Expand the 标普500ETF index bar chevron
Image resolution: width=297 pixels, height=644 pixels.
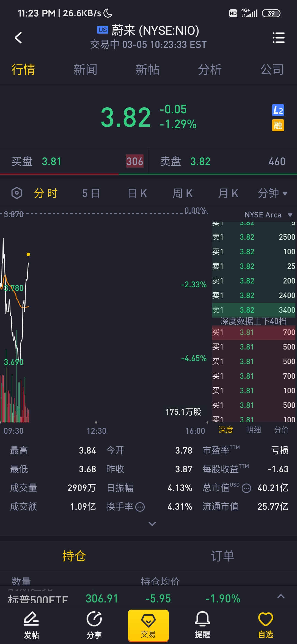[x=281, y=596]
